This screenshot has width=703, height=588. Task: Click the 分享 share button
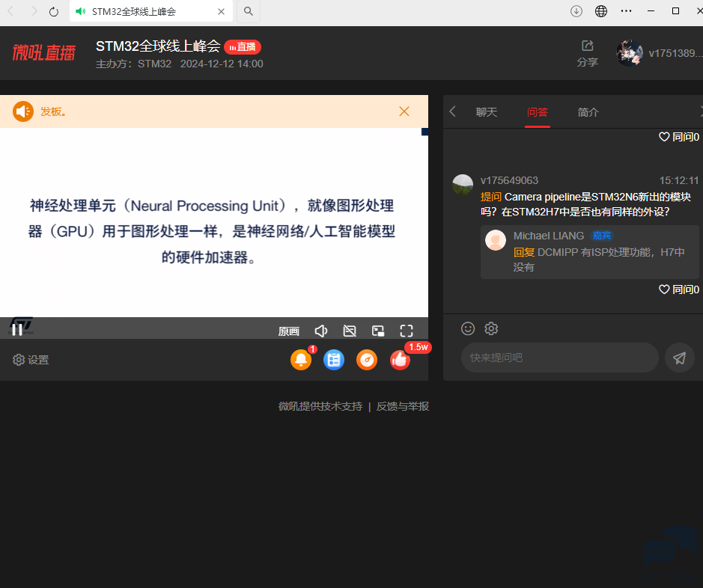(x=587, y=53)
